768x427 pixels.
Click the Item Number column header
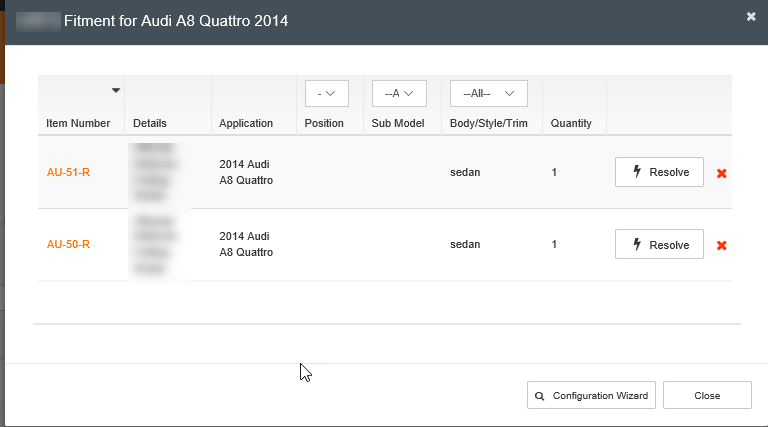tap(78, 123)
